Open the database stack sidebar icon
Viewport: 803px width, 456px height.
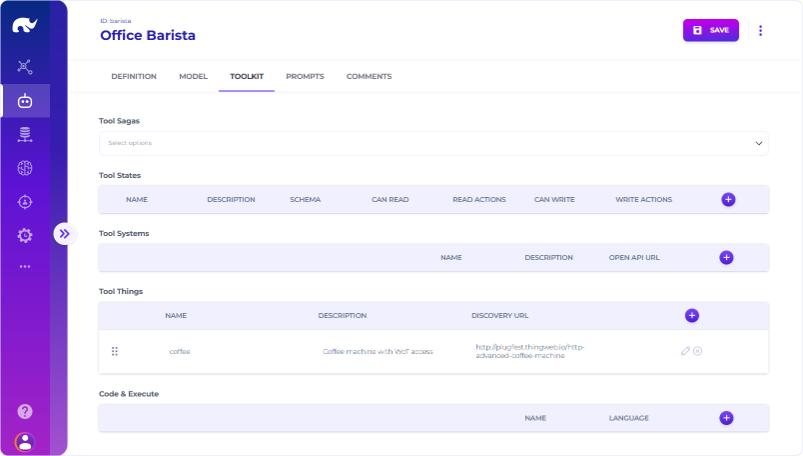tap(25, 134)
